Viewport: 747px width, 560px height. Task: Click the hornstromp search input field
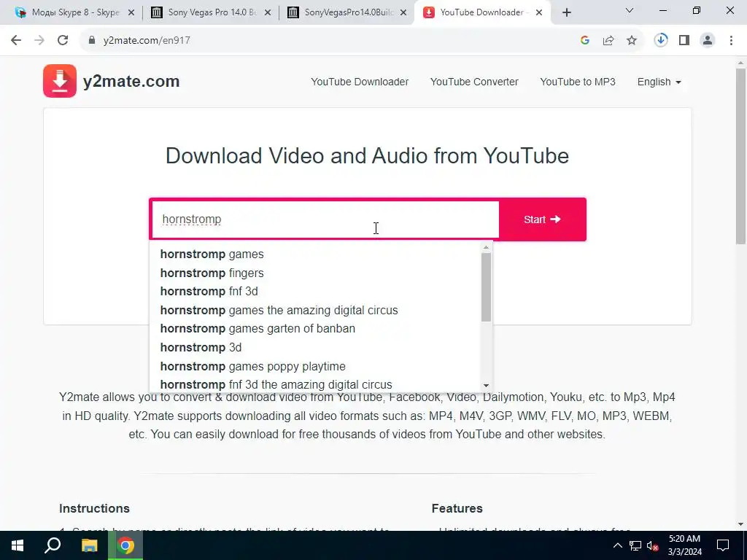click(x=325, y=219)
